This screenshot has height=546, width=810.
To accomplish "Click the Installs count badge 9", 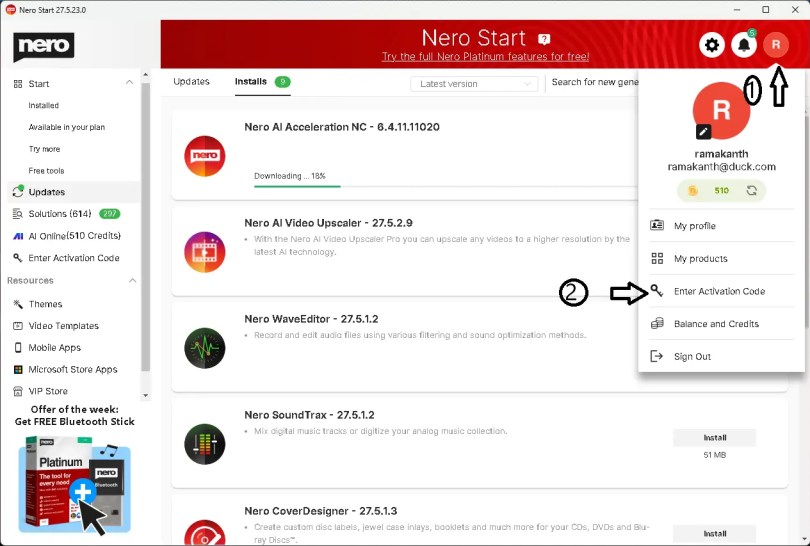I will pos(283,82).
